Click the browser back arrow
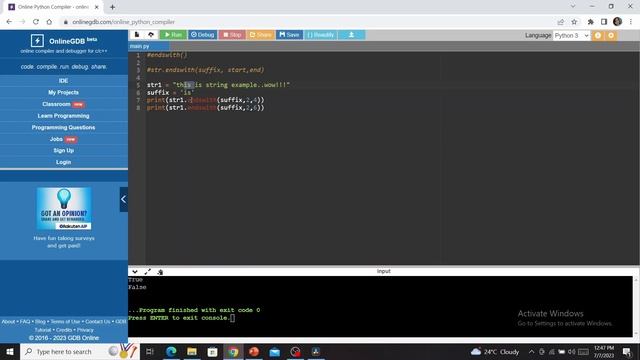The image size is (640, 360). [9, 22]
